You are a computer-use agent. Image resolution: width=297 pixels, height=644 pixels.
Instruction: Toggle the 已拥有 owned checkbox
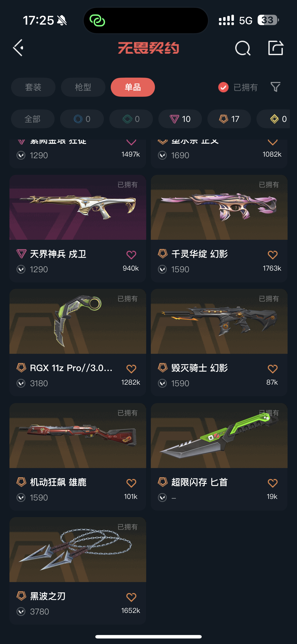click(x=223, y=87)
